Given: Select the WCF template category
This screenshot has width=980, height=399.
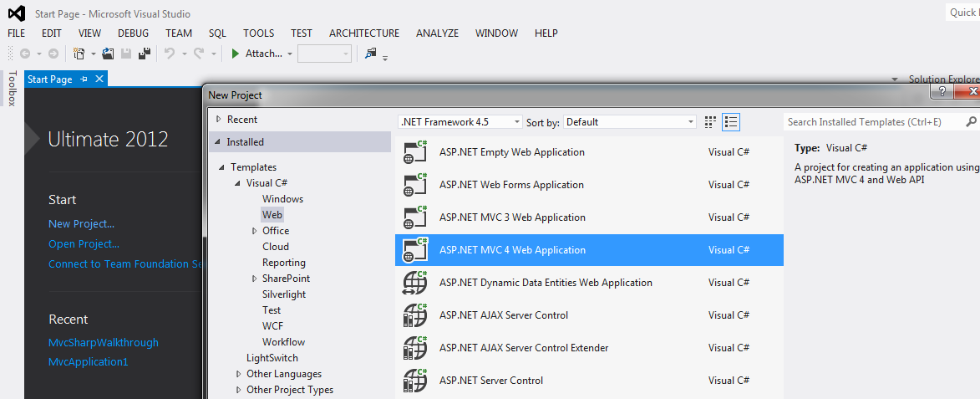Looking at the screenshot, I should (272, 326).
